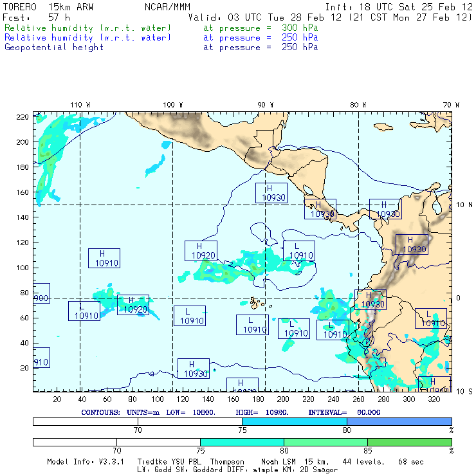The width and height of the screenshot is (476, 476).
Task: Click the 'INTERVAL= 60.000' contour text
Action: 344,412
